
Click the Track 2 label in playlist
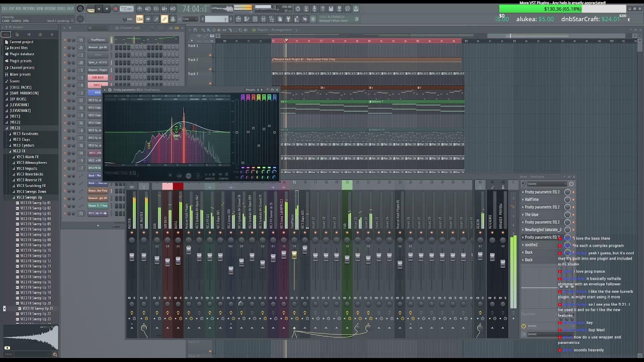point(193,60)
